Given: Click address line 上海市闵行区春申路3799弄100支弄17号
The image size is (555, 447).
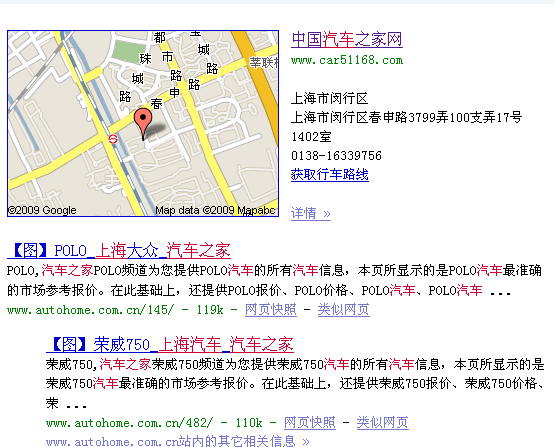Looking at the screenshot, I should [x=406, y=117].
